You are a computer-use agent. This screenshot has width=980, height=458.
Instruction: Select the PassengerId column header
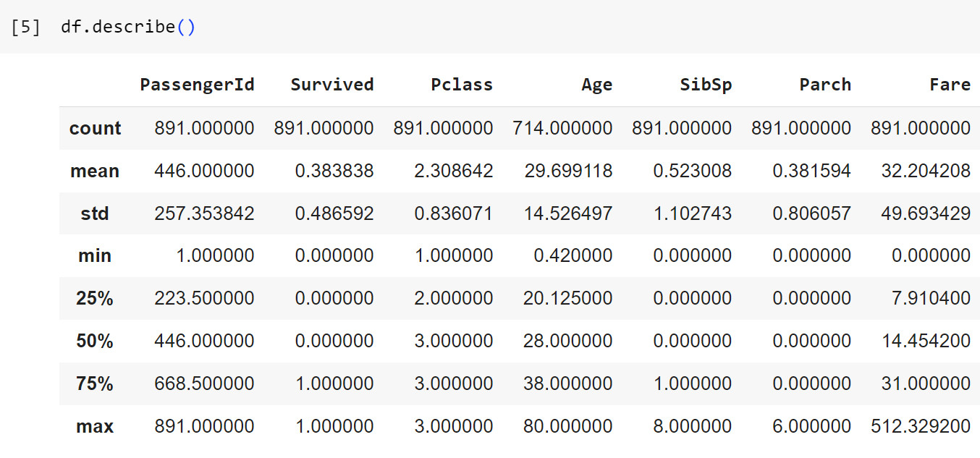[x=197, y=85]
